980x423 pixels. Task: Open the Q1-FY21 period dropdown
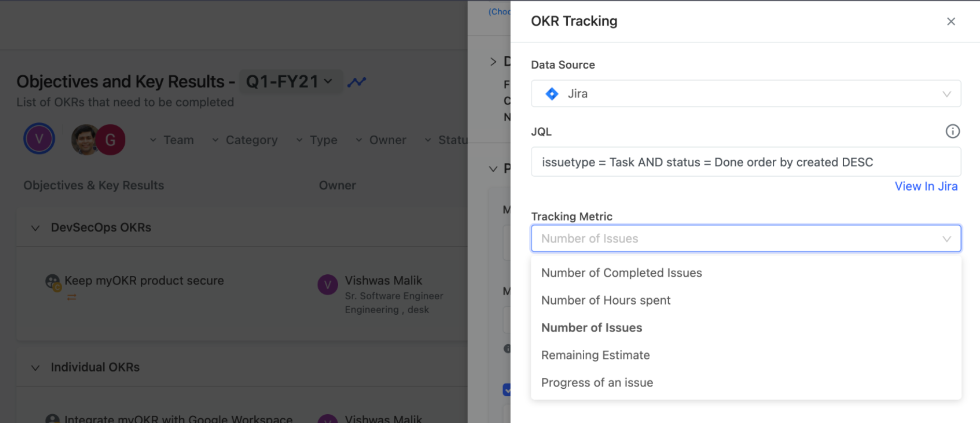(290, 81)
